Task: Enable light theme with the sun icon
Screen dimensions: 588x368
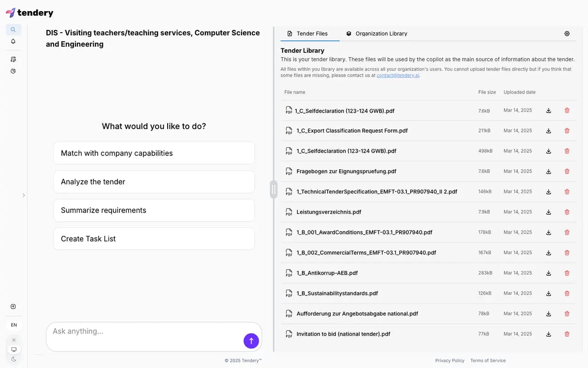Action: (13, 339)
